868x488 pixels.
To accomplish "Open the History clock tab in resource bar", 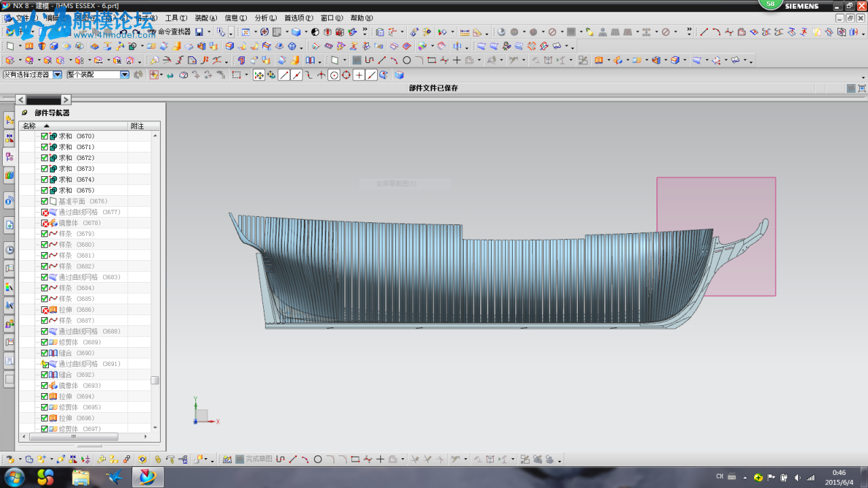I will pos(9,249).
